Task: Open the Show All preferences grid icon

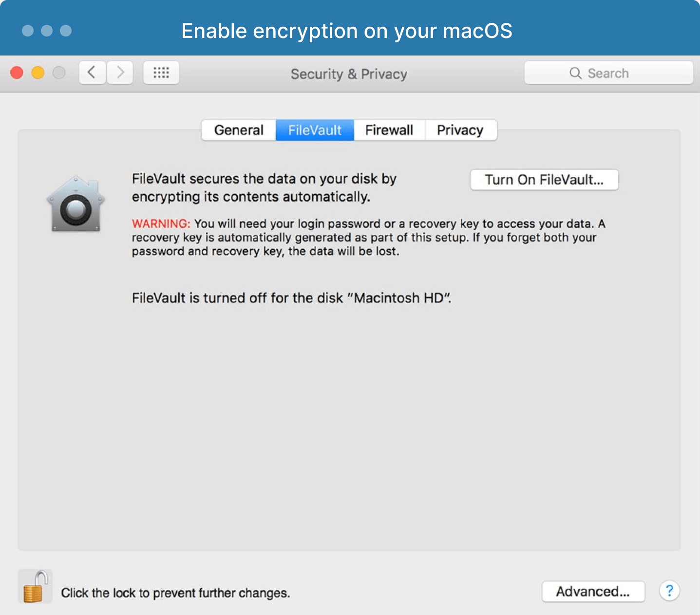Action: [x=161, y=73]
